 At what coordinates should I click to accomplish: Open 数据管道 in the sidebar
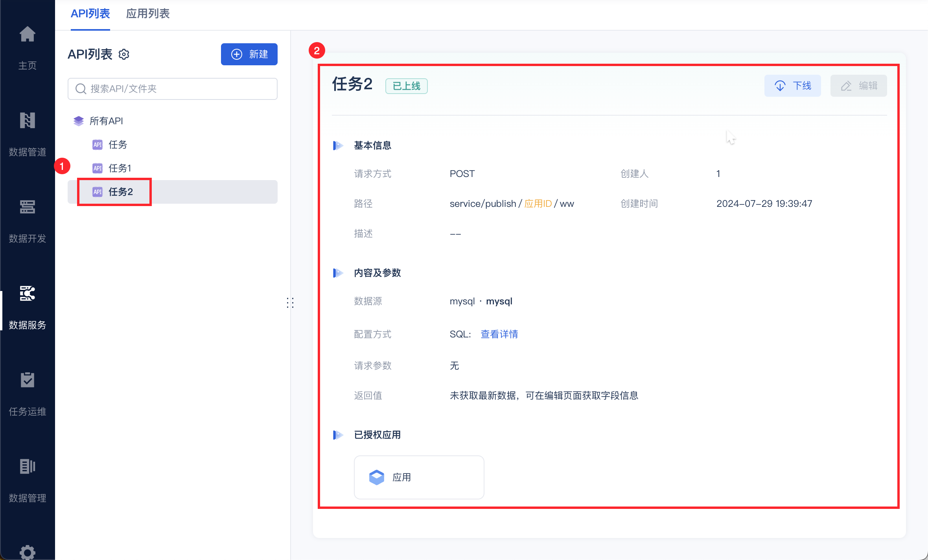(x=27, y=121)
